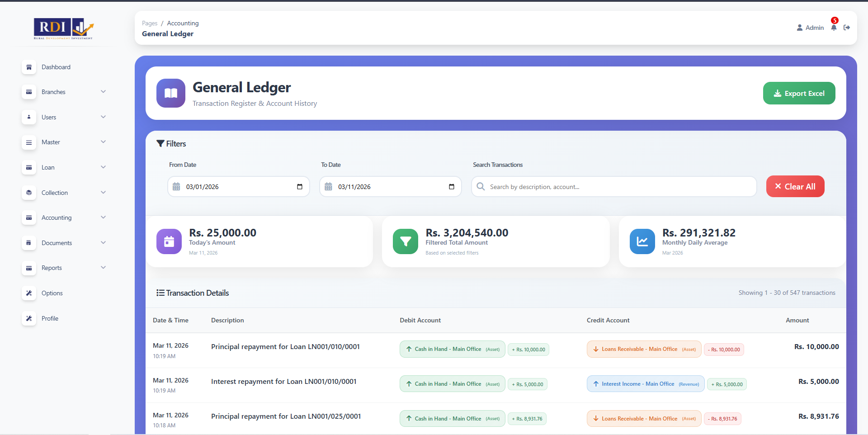Expand the Accounting sidebar chevron

point(103,217)
